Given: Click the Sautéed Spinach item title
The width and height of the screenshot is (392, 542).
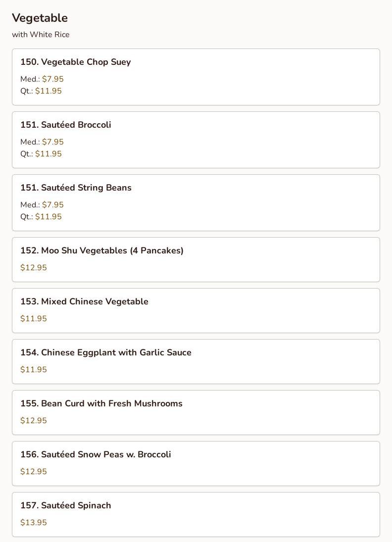Looking at the screenshot, I should click(65, 506).
